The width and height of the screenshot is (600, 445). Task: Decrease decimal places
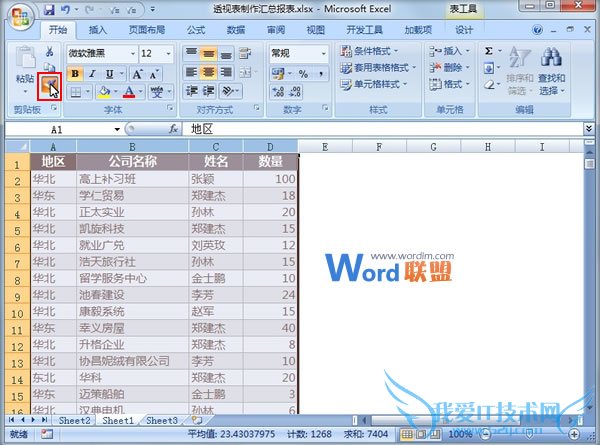tap(295, 91)
